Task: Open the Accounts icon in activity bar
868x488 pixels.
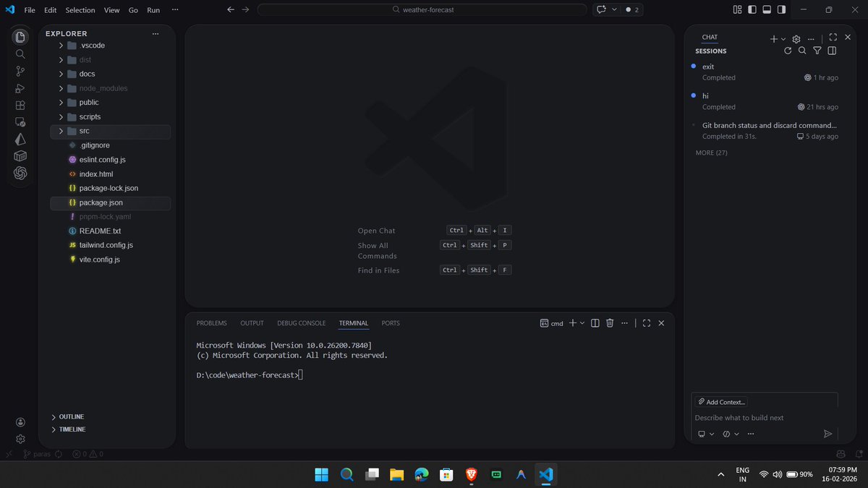Action: click(x=20, y=422)
